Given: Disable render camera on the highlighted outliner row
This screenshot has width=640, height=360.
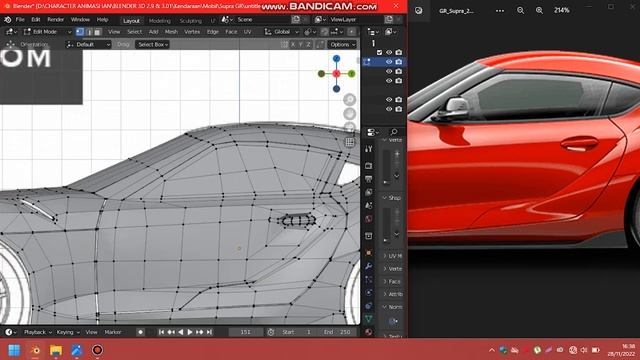Looking at the screenshot, I should [x=399, y=62].
